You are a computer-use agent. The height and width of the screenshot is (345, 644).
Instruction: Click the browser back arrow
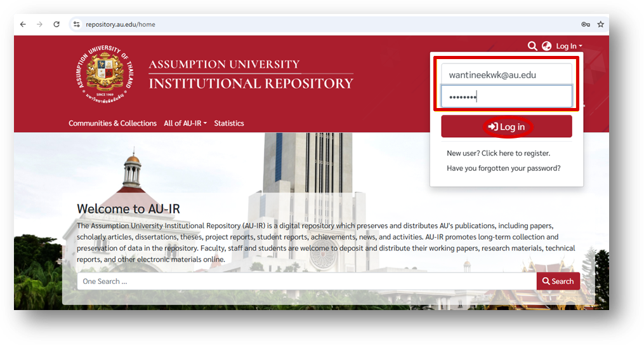23,24
